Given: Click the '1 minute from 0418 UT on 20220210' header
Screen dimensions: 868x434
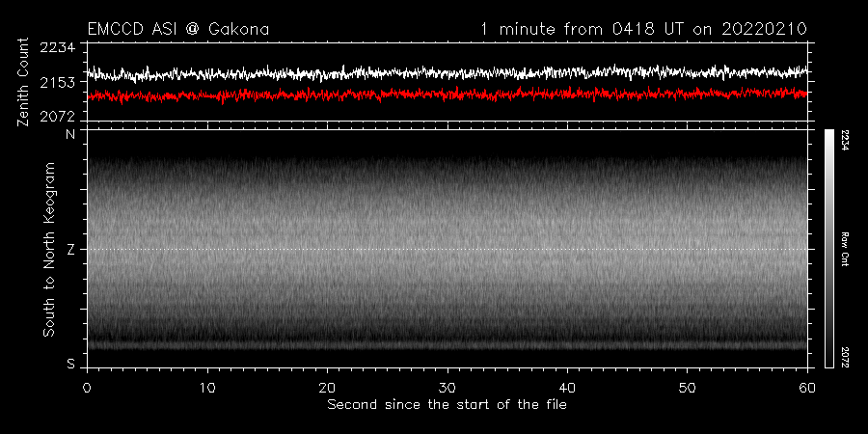Looking at the screenshot, I should [x=643, y=29].
